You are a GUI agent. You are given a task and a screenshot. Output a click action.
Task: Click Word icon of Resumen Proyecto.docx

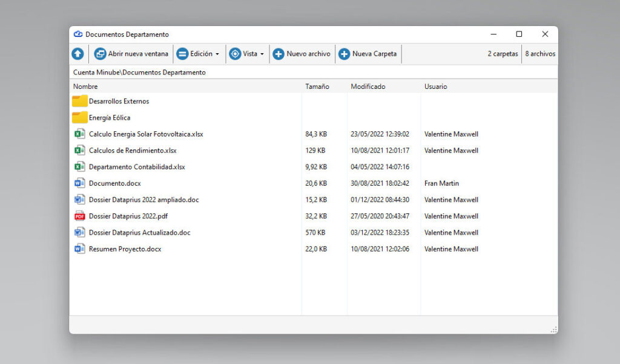pyautogui.click(x=79, y=249)
